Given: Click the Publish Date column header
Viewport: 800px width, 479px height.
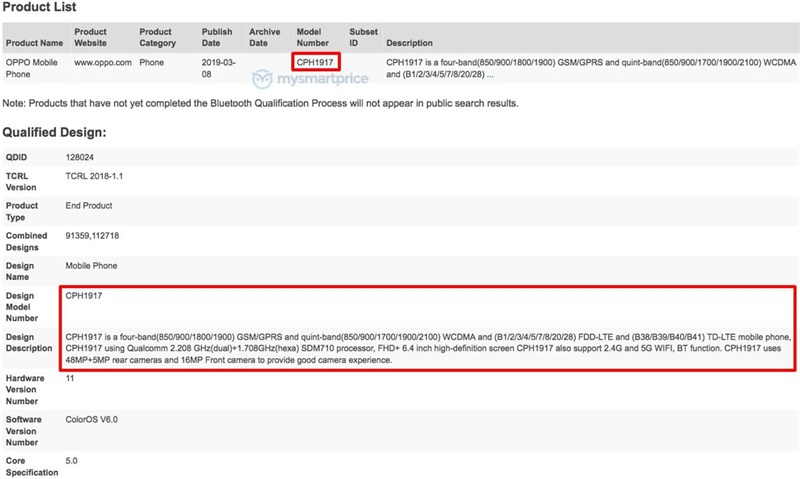Looking at the screenshot, I should pyautogui.click(x=217, y=37).
